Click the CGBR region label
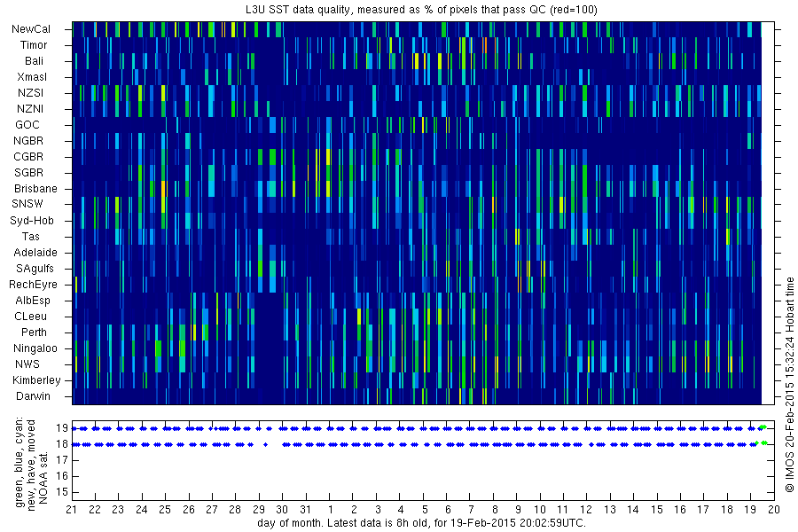This screenshot has height=532, width=798. point(28,157)
